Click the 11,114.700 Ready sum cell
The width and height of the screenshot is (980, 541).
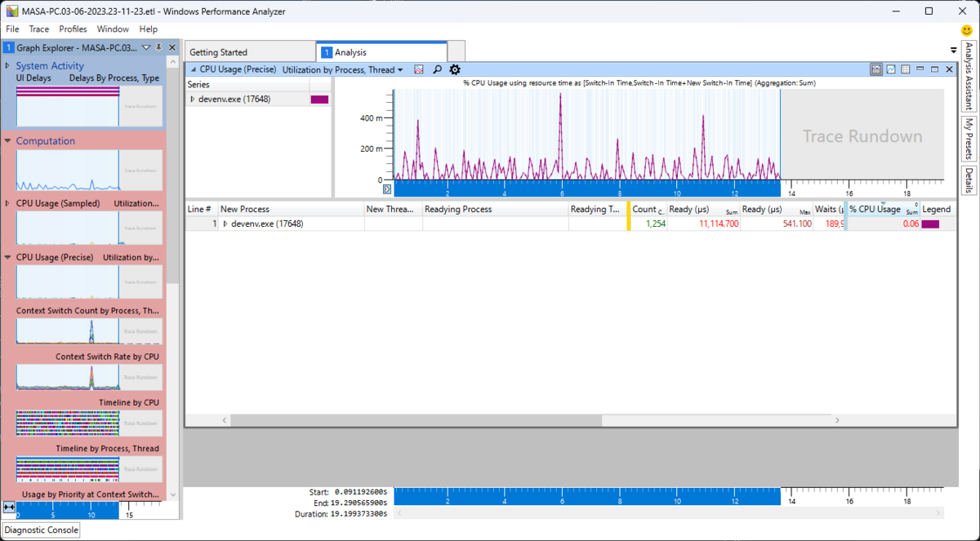pyautogui.click(x=704, y=224)
